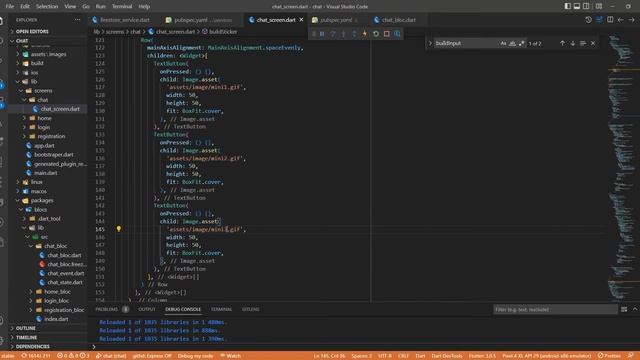Screen dimensions: 640x360
Task: Switch to the OUTPUT panel tab
Action: [x=147, y=309]
